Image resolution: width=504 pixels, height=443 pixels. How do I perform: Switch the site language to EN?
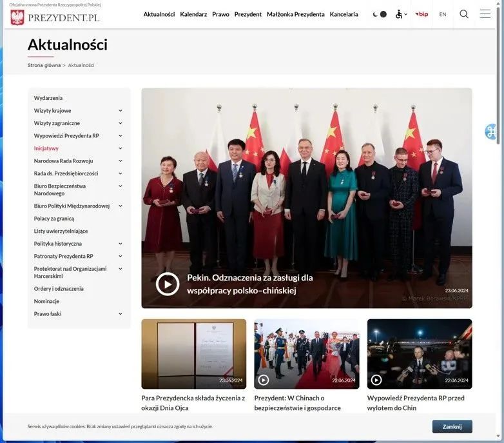(x=443, y=14)
